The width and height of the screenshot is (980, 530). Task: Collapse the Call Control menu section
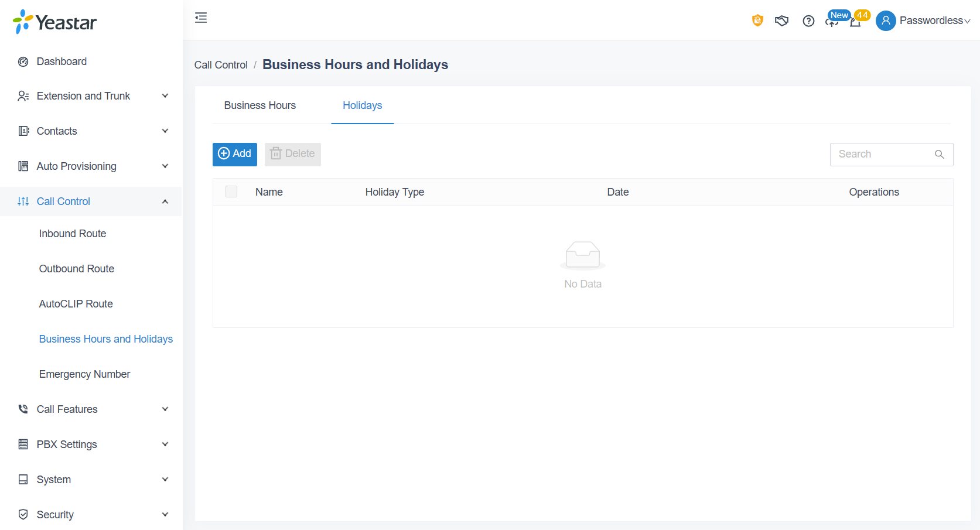coord(91,201)
